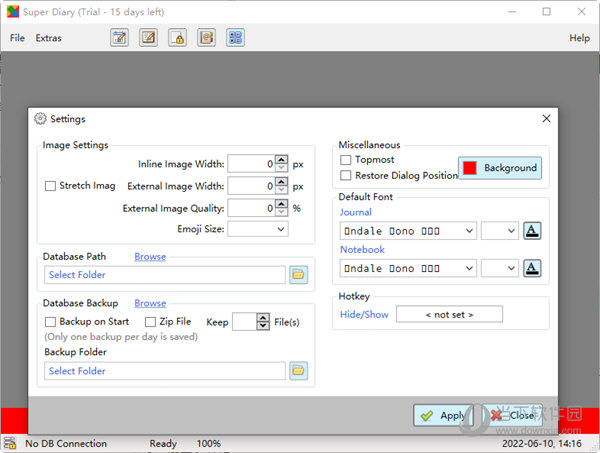Image resolution: width=600 pixels, height=453 pixels.
Task: Click the Backup Folder Select Folder field
Action: [165, 371]
